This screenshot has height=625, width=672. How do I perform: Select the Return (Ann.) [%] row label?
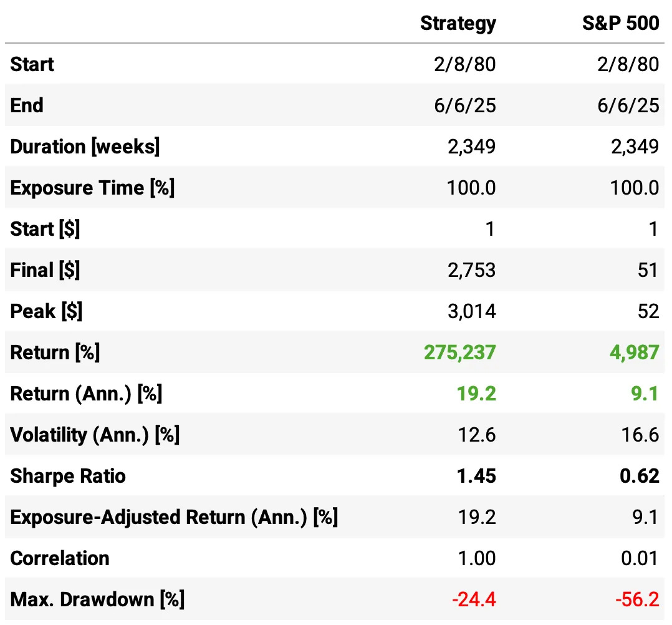tap(86, 394)
